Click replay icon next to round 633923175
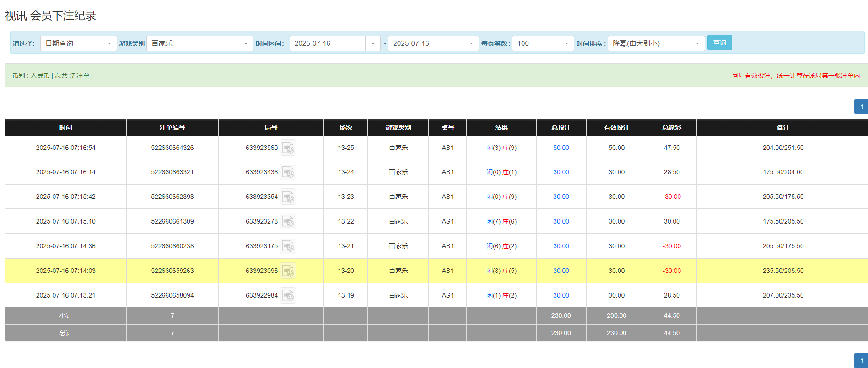Viewport: 868px width, 368px height. click(288, 246)
